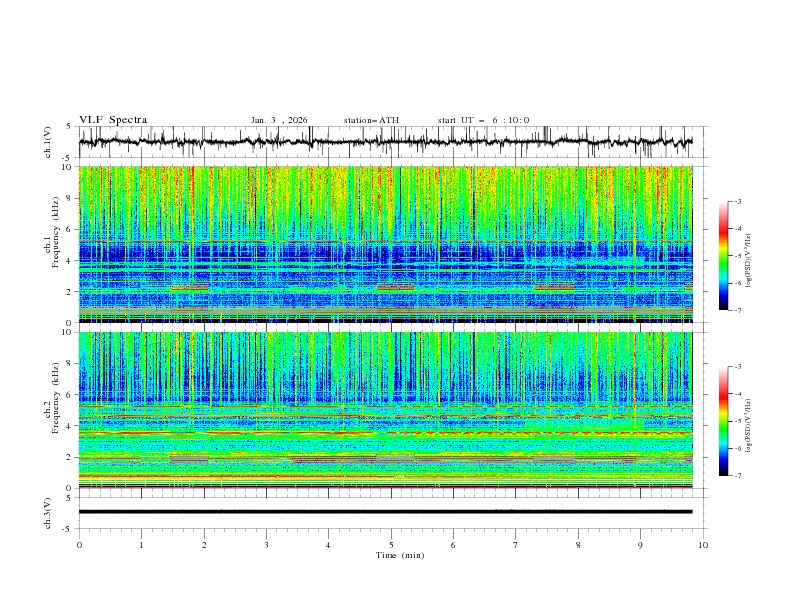The image size is (792, 612).
Task: Click the 0 minute tick on time axis
Action: click(x=80, y=544)
